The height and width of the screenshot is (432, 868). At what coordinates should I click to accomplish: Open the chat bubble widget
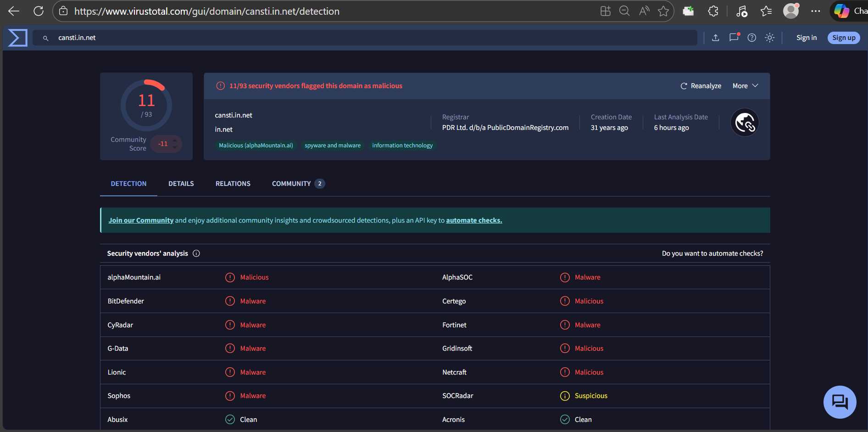tap(839, 402)
